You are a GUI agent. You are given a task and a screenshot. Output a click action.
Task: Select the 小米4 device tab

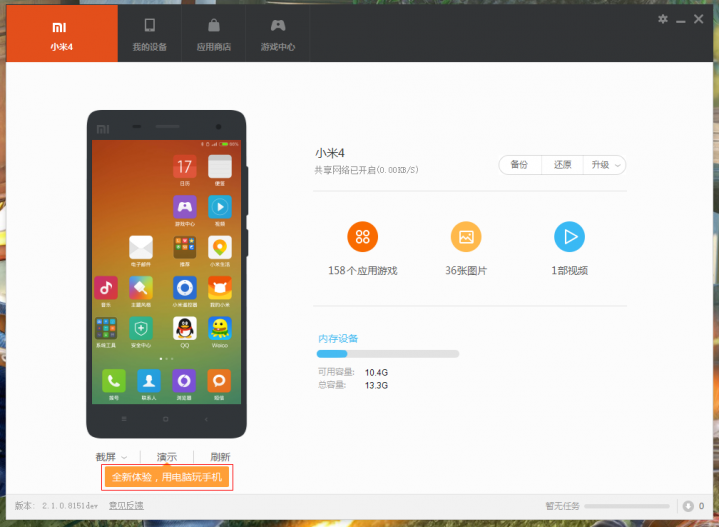point(62,32)
